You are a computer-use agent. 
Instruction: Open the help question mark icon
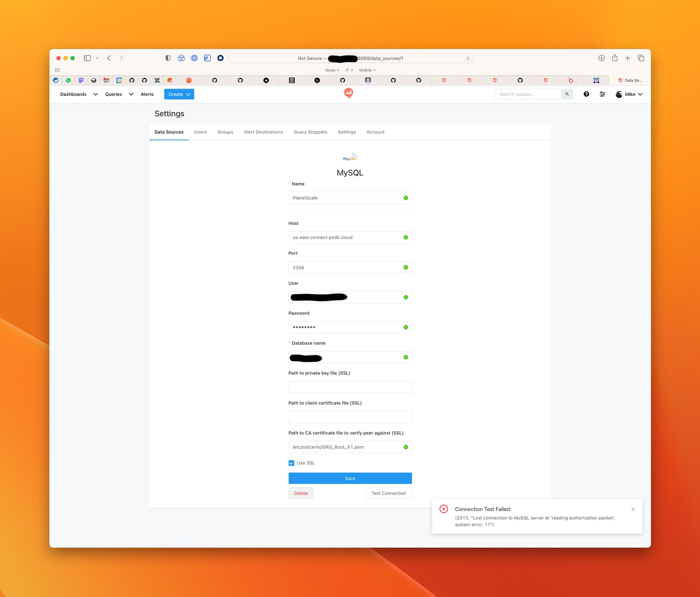[586, 94]
